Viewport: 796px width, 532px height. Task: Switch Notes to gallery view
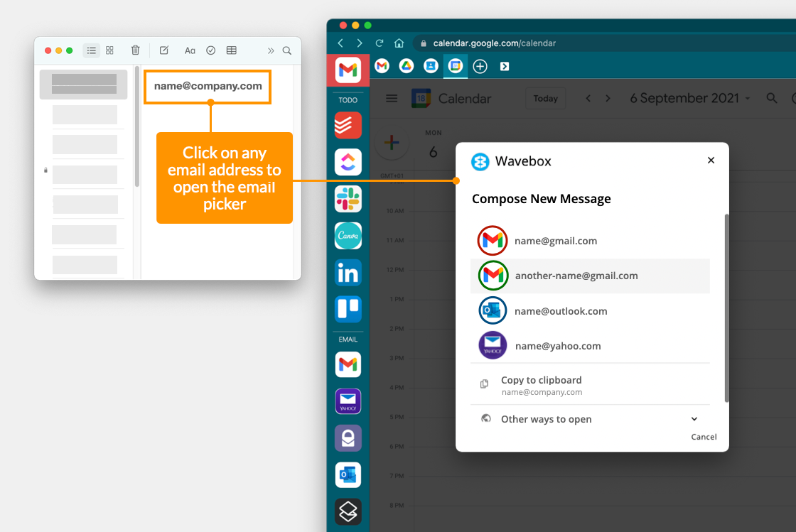click(109, 50)
